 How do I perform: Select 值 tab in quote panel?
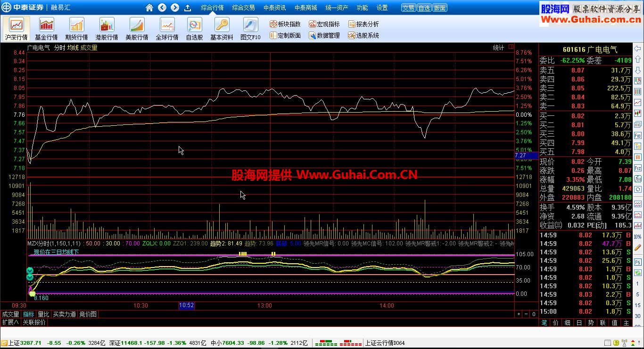point(615,323)
